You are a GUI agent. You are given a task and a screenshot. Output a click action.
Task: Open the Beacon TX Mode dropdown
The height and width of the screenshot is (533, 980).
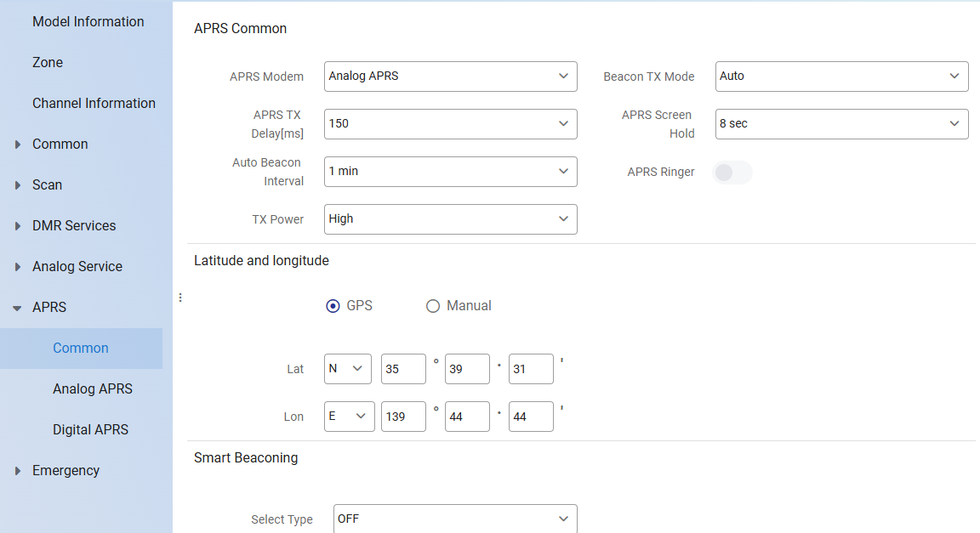click(841, 76)
